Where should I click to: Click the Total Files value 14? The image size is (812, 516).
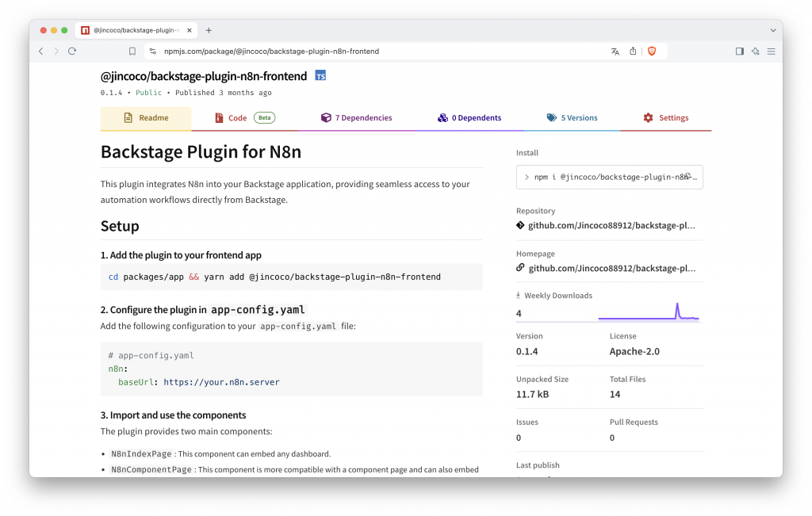coord(615,395)
